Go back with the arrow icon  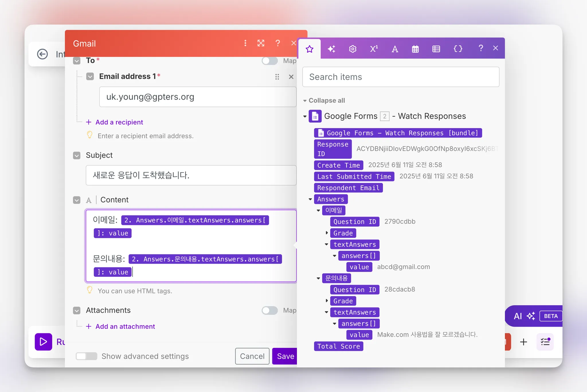pos(42,54)
